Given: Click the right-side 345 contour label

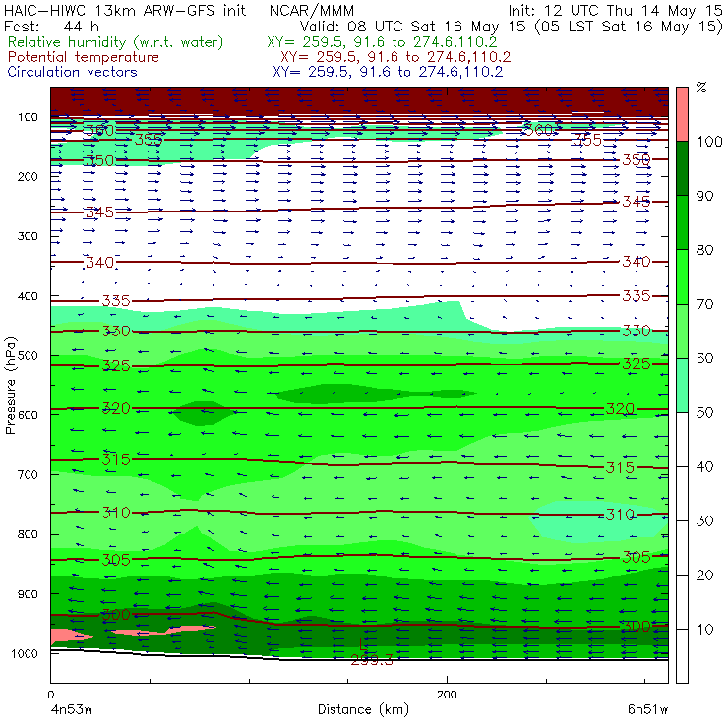Looking at the screenshot, I should pyautogui.click(x=637, y=202).
